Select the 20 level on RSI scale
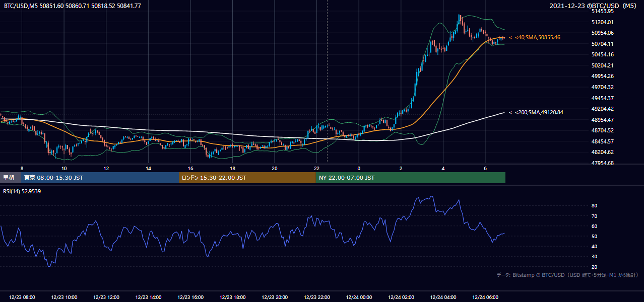This screenshot has height=302, width=644. (595, 267)
